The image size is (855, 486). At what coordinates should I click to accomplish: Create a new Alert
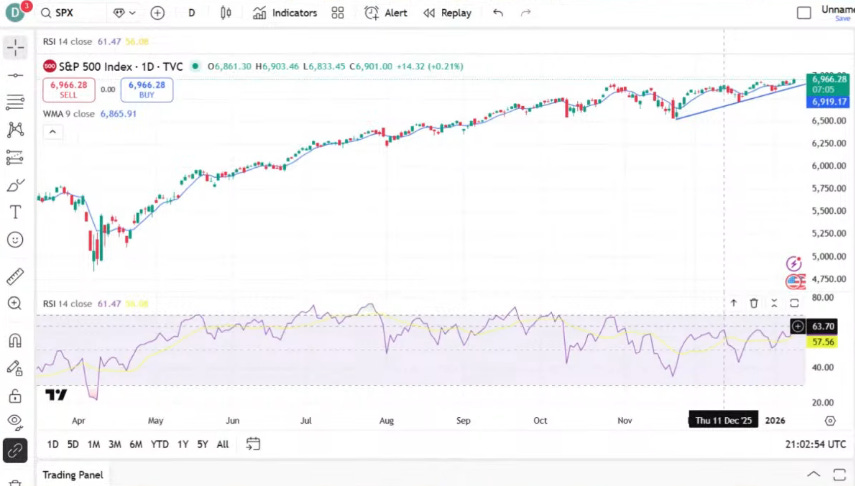pyautogui.click(x=386, y=13)
